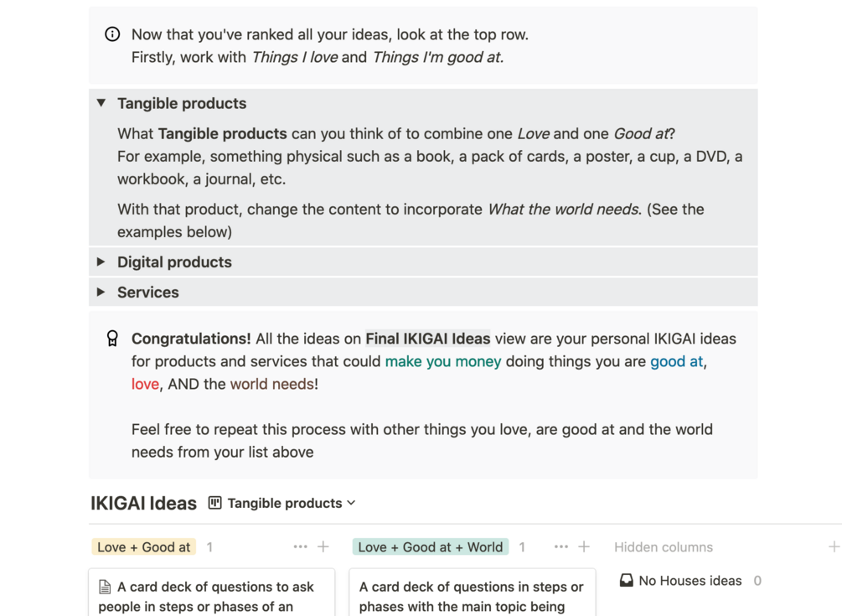Expand the Services toggle
Viewport: 842px width, 616px height.
(101, 292)
